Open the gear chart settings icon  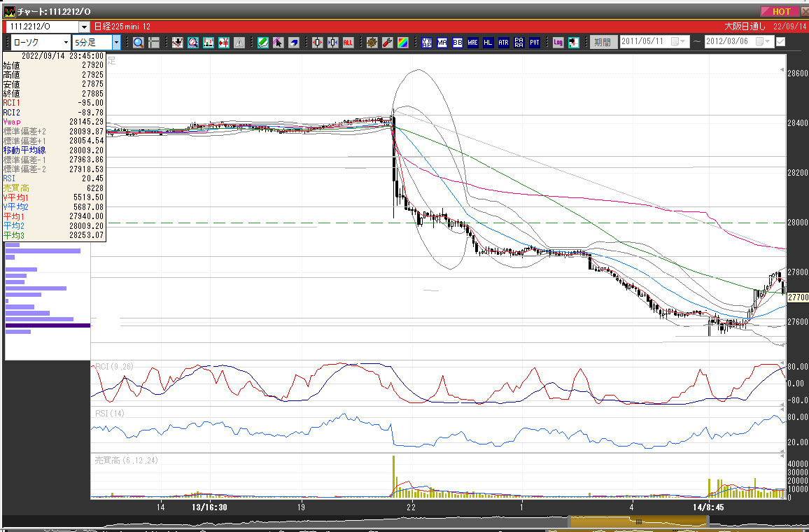pos(372,42)
